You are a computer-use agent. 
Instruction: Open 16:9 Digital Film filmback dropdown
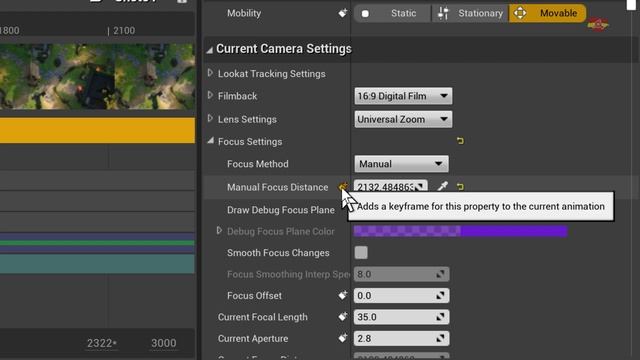click(403, 96)
